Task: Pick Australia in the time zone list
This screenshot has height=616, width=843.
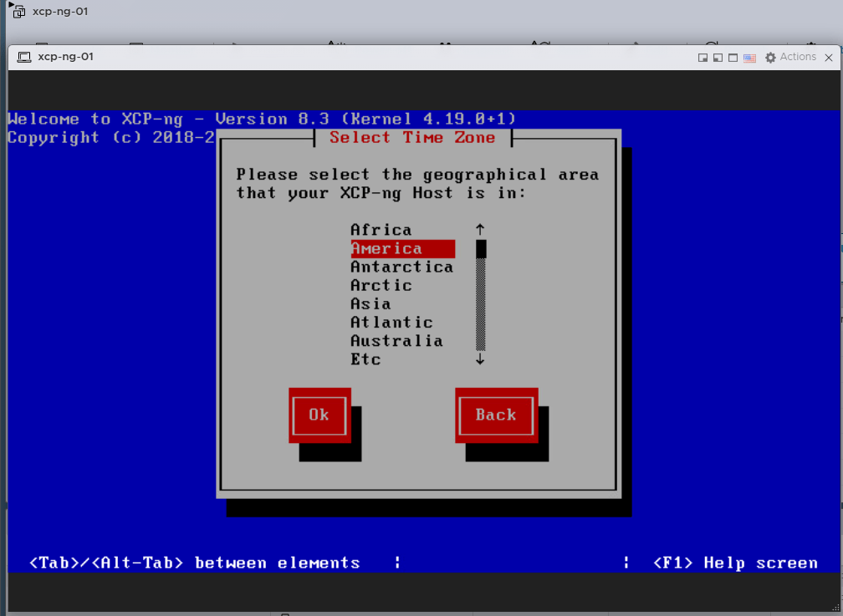Action: pyautogui.click(x=396, y=340)
